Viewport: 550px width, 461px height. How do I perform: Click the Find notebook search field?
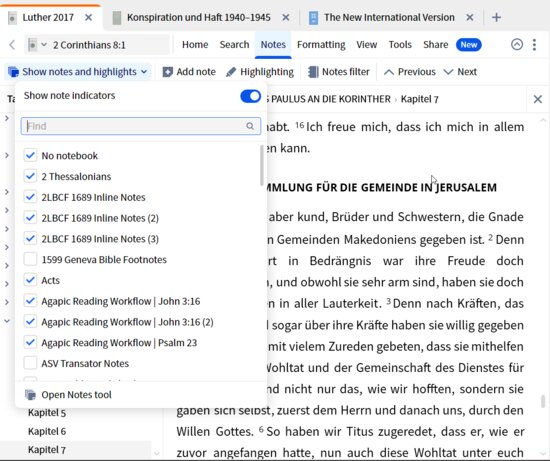141,126
